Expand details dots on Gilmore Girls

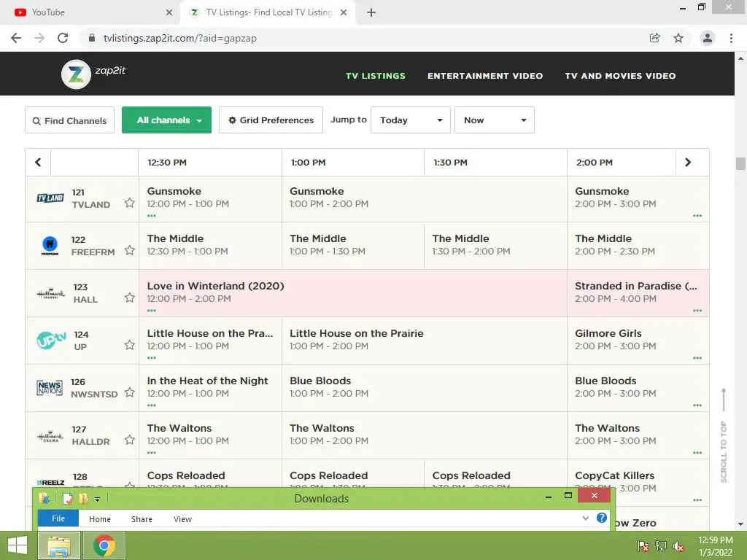pos(697,357)
